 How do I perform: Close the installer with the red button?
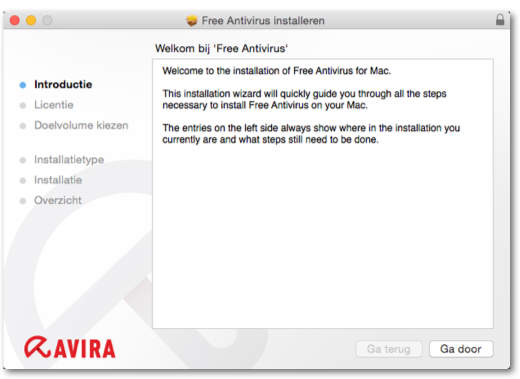[x=15, y=20]
